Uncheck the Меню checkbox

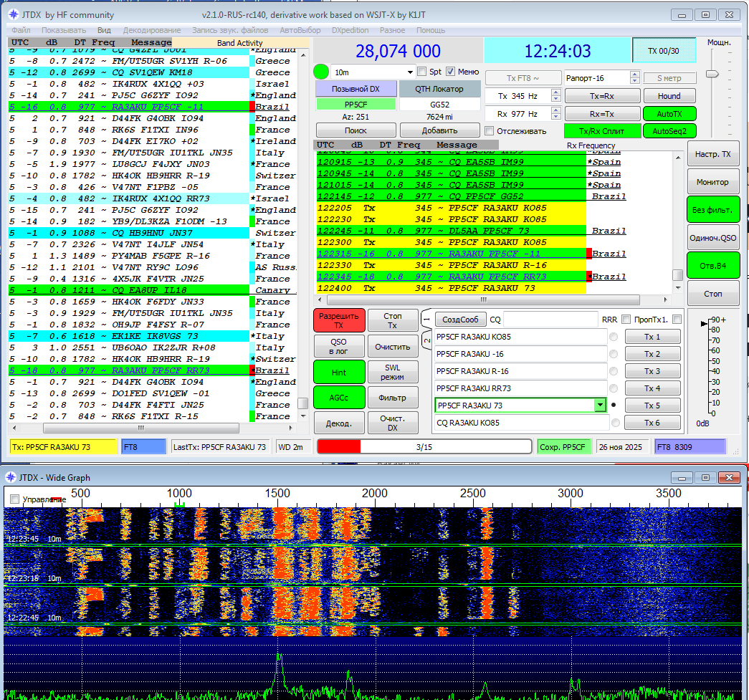pos(450,72)
